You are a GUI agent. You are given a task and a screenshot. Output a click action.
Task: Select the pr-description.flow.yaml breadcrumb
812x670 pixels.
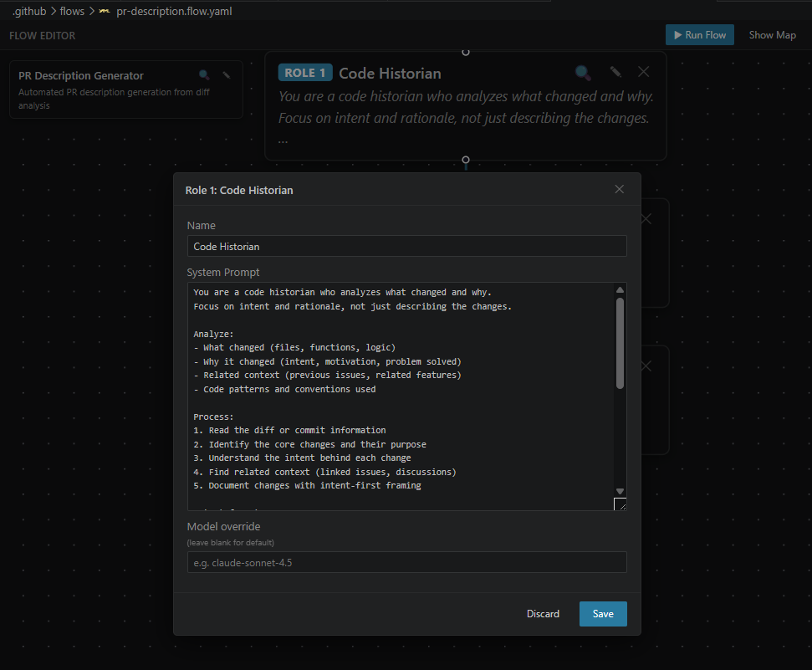pyautogui.click(x=174, y=11)
